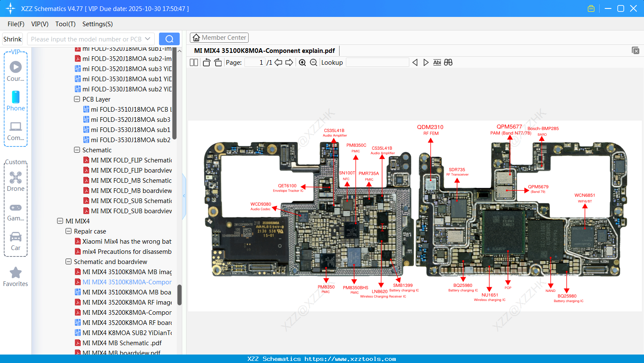The height and width of the screenshot is (363, 644).
Task: Zoom in on the boardview PDF
Action: pyautogui.click(x=303, y=62)
